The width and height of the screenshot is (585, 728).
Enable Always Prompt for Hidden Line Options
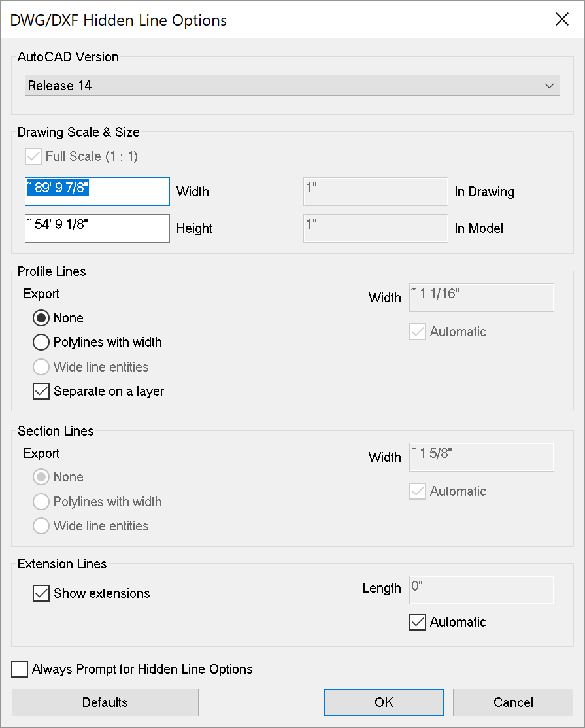(x=20, y=669)
